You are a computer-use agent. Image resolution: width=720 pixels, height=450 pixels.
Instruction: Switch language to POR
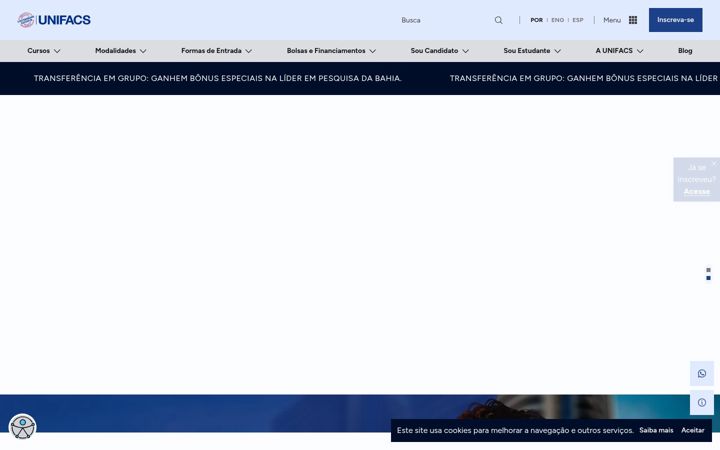536,20
